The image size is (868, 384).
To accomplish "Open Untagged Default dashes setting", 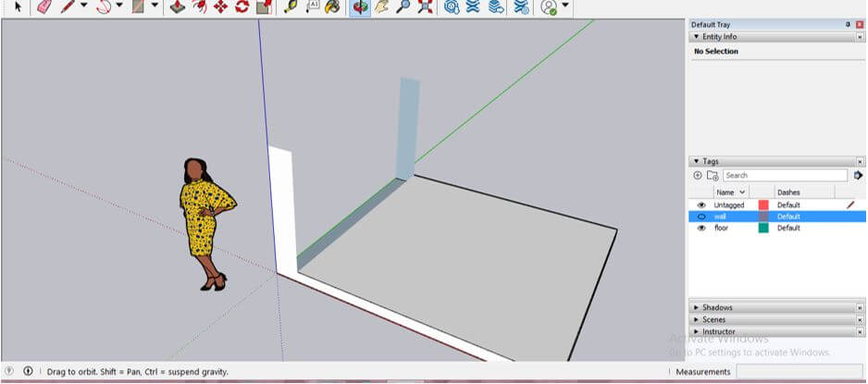I will click(788, 204).
